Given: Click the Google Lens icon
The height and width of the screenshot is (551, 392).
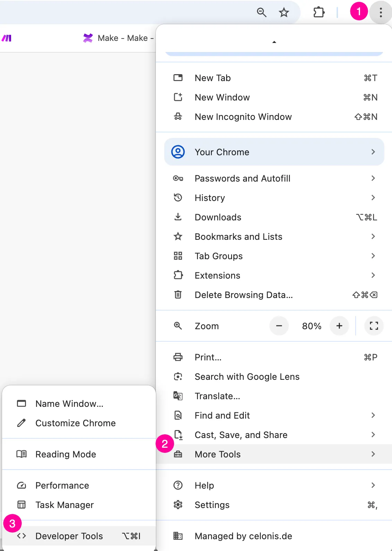Looking at the screenshot, I should tap(178, 376).
